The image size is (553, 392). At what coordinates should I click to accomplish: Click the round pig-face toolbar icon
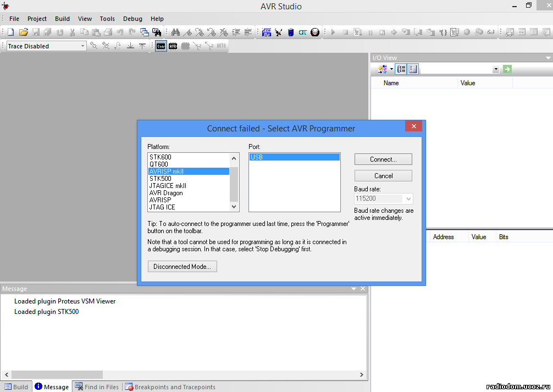click(x=315, y=32)
